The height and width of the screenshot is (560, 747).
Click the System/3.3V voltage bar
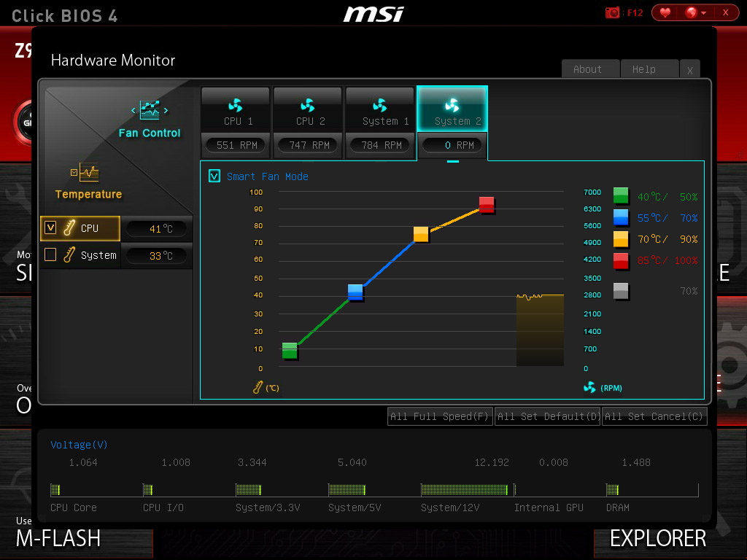[248, 489]
